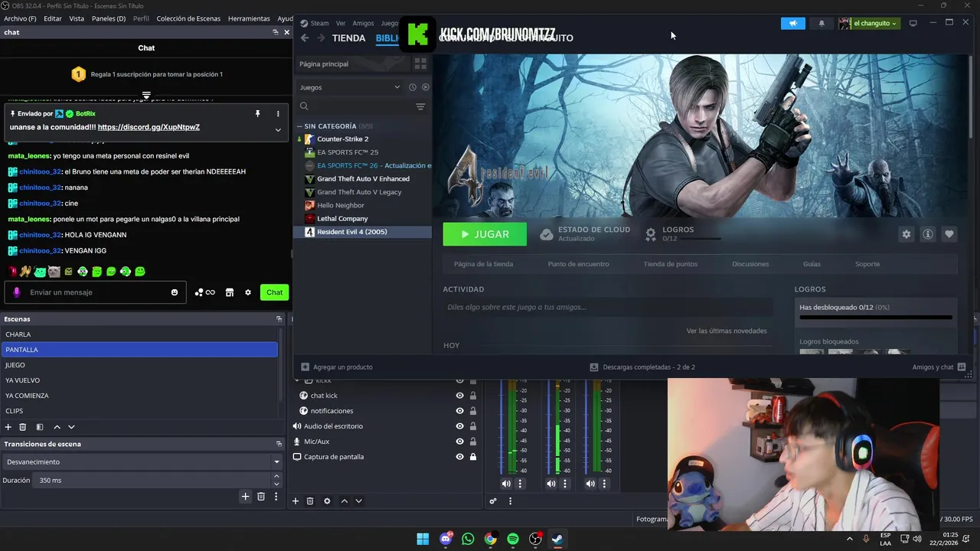Open emoji picker in chat message box
980x551 pixels.
[175, 292]
